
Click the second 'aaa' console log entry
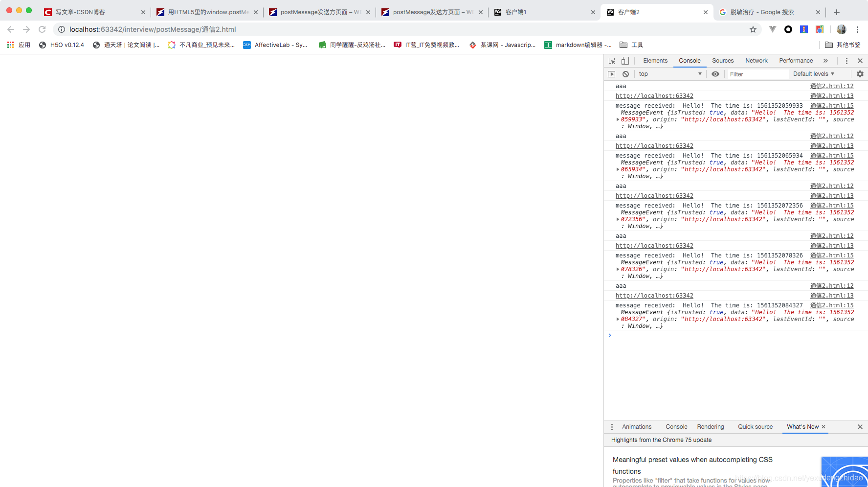[x=621, y=136]
